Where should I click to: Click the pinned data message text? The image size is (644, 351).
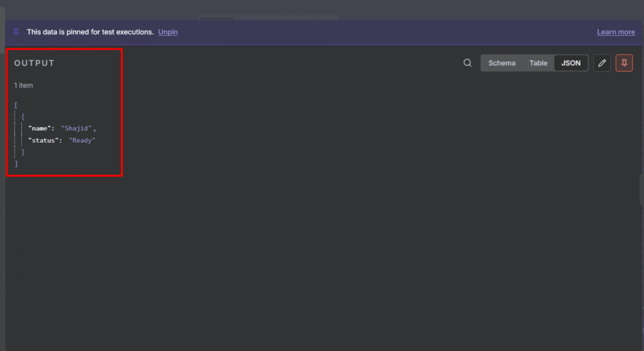click(x=90, y=32)
